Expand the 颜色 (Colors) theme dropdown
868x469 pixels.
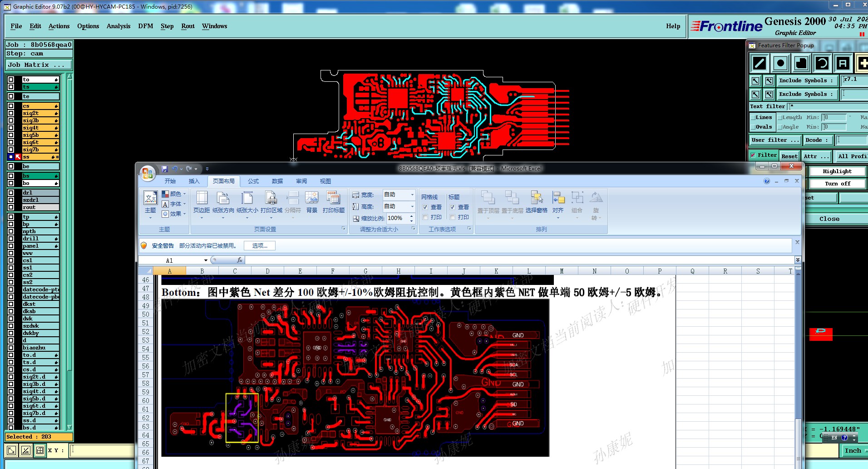click(184, 194)
